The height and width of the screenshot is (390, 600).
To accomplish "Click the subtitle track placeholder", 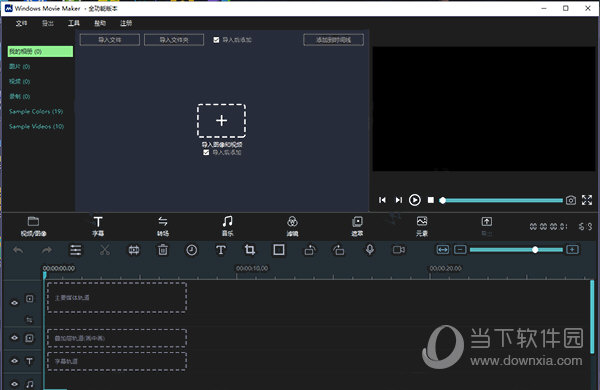I will [117, 361].
